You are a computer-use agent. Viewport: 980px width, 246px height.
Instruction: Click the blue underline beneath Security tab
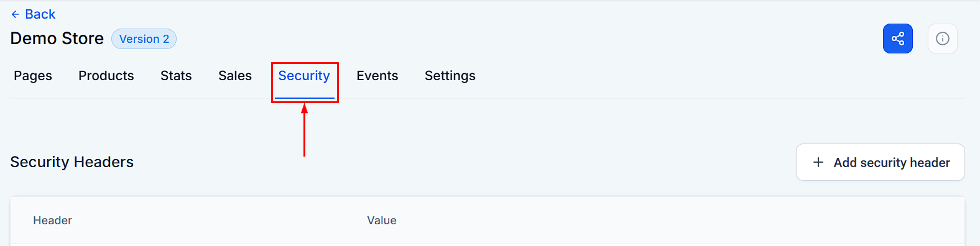click(x=305, y=98)
